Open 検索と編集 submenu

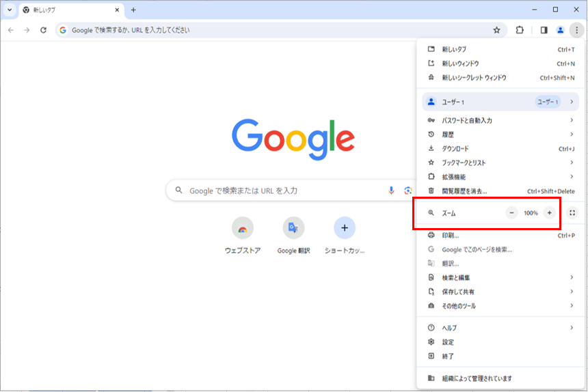point(501,277)
